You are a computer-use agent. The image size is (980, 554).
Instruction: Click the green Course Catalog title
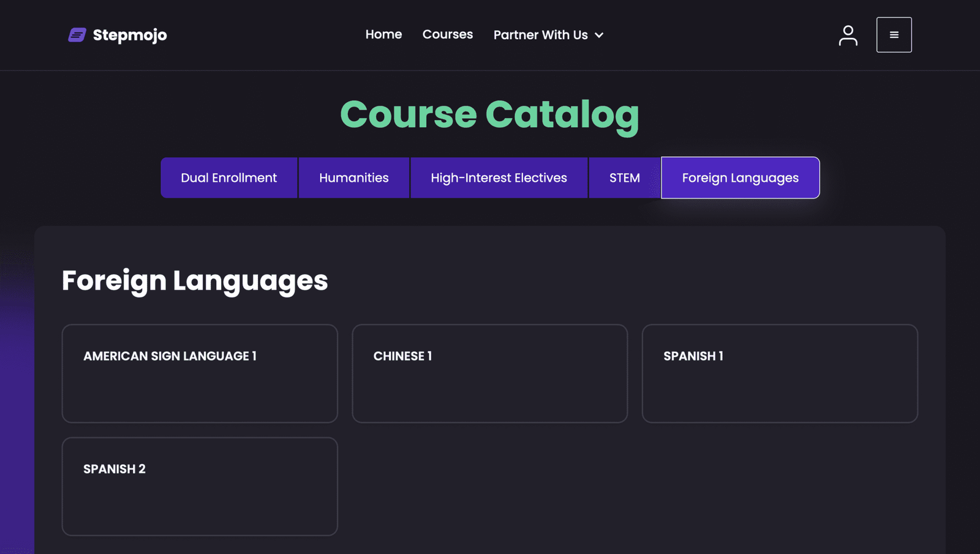point(489,114)
